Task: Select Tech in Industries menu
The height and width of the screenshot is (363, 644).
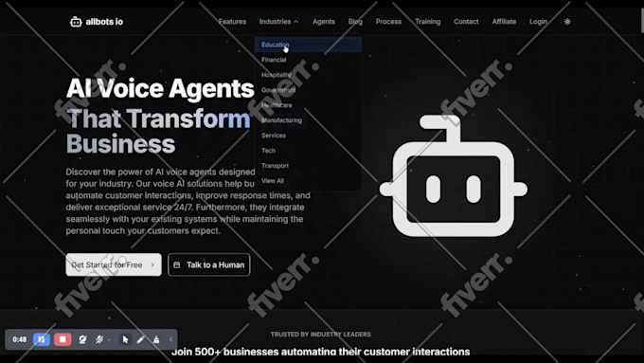Action: (x=308, y=151)
